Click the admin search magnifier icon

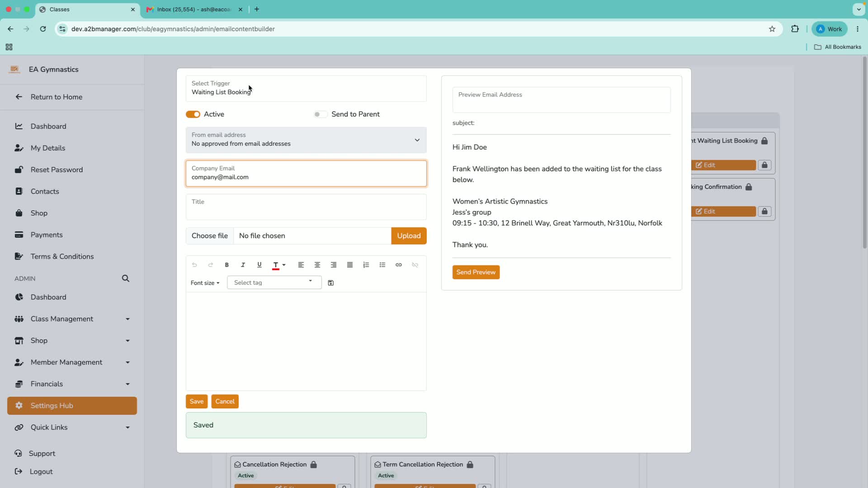[126, 278]
